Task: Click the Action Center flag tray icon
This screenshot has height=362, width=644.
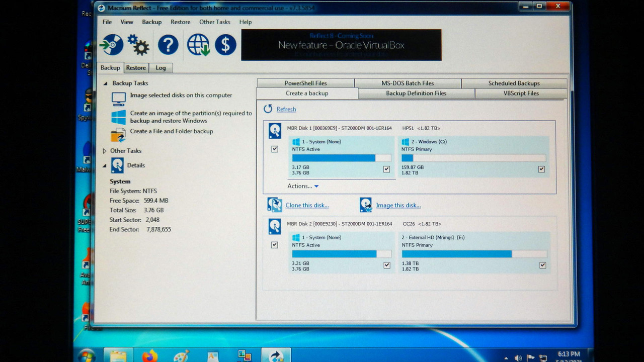Action: click(530, 358)
